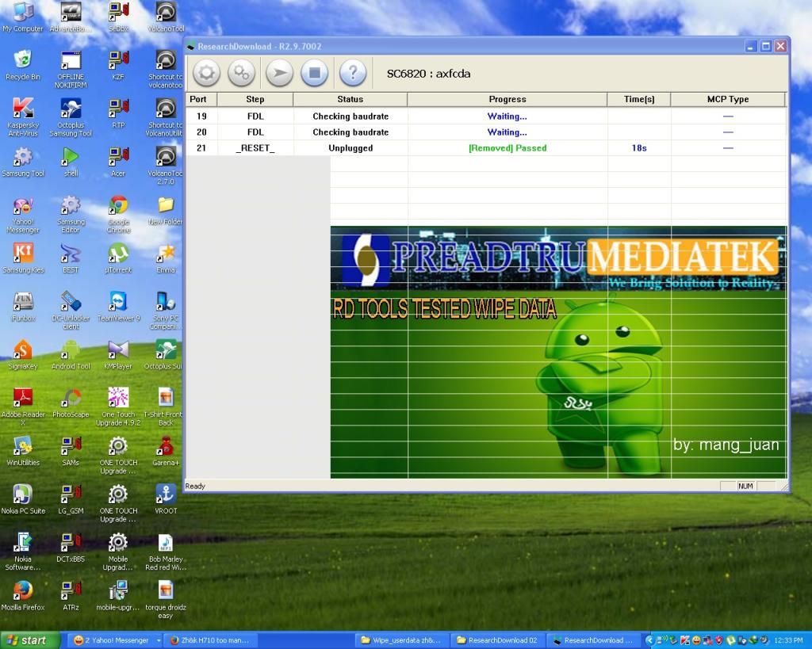Launch Android Tool shortcut

[x=71, y=354]
